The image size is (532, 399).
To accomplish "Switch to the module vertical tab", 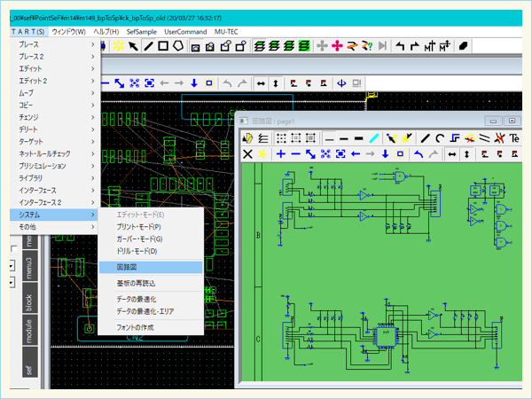I will [x=29, y=332].
